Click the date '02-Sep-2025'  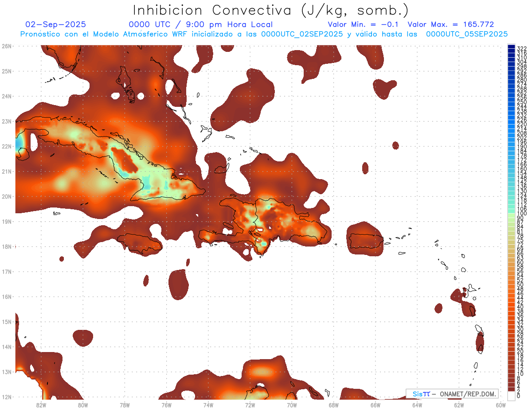click(x=56, y=24)
